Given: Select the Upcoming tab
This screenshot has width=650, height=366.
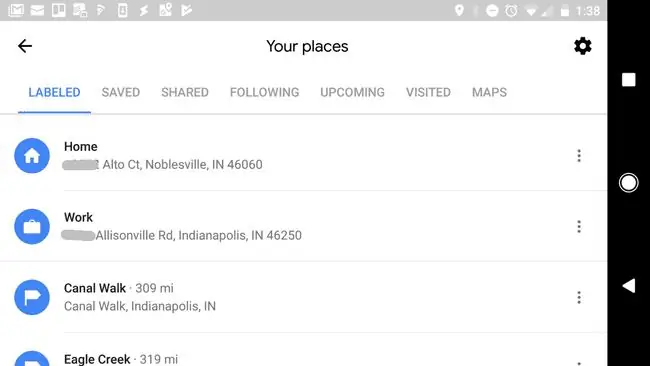Looking at the screenshot, I should click(352, 92).
